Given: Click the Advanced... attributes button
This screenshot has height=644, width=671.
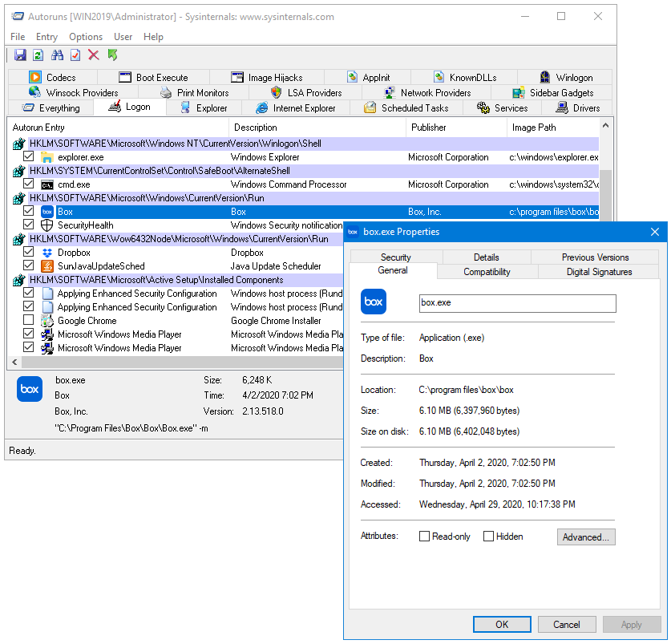Looking at the screenshot, I should pos(586,537).
